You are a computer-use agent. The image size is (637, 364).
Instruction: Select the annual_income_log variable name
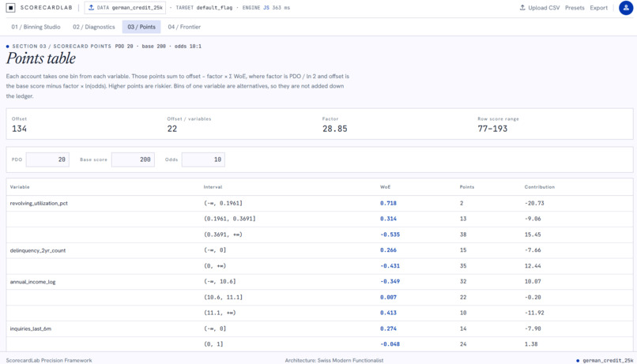[32, 282]
